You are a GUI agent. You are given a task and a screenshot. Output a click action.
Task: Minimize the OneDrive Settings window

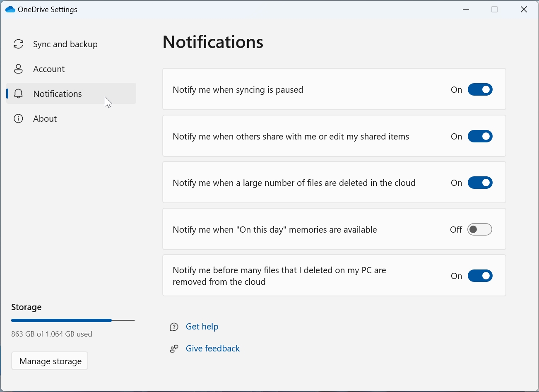[466, 10]
